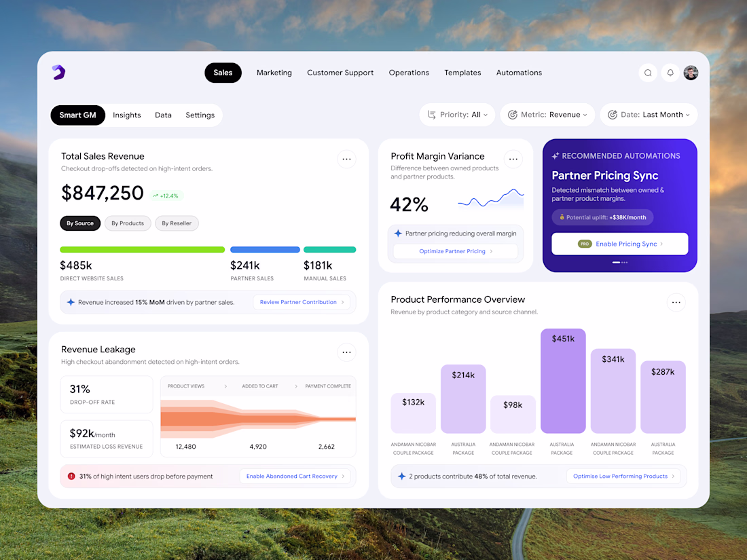
Task: Open notifications bell
Action: [670, 73]
